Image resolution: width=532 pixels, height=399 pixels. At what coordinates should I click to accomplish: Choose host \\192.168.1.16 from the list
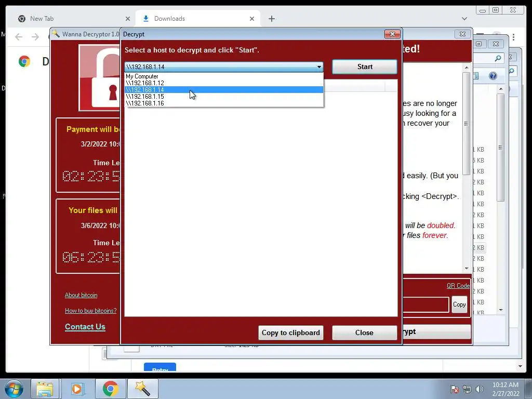[x=224, y=103]
